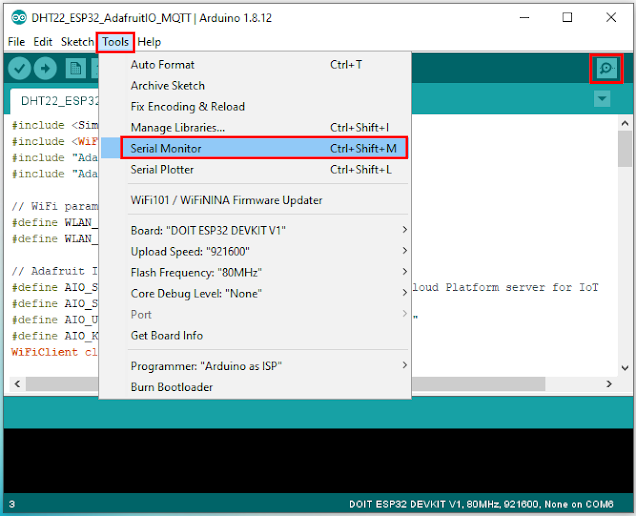The height and width of the screenshot is (516, 636).
Task: Click the horizontal scroll right arrow
Action: pos(609,384)
